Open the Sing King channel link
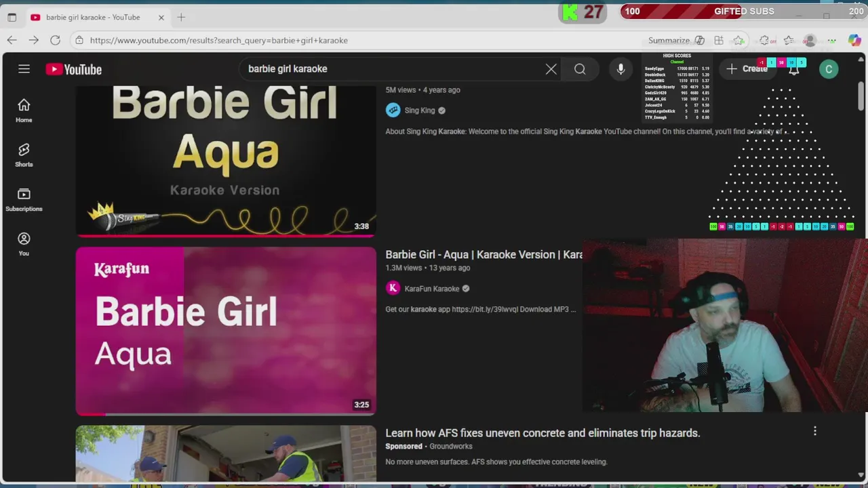Image resolution: width=868 pixels, height=488 pixels. pyautogui.click(x=419, y=110)
